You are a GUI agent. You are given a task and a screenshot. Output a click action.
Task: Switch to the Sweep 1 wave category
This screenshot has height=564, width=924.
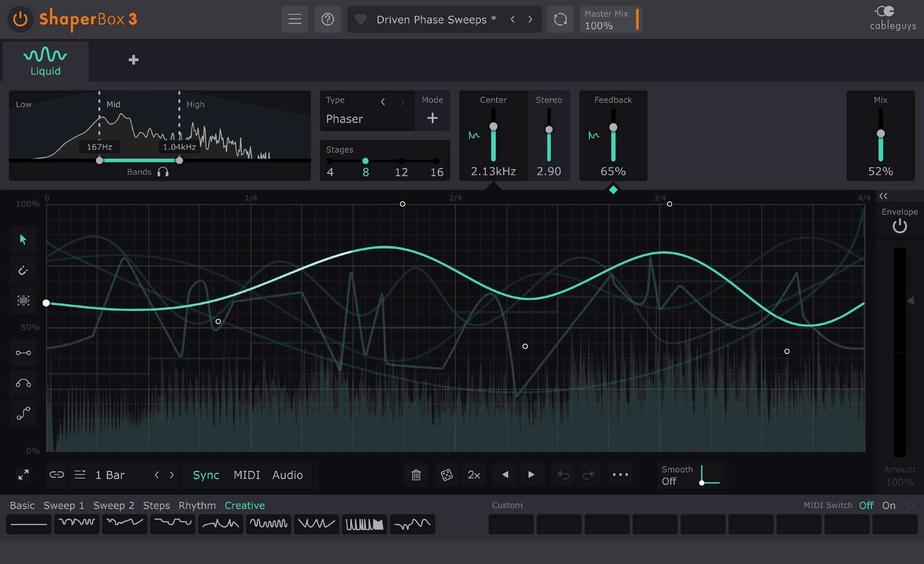[63, 505]
